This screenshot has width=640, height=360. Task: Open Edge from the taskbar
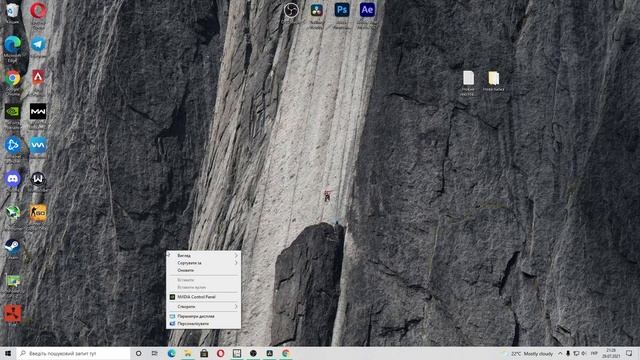(x=171, y=353)
